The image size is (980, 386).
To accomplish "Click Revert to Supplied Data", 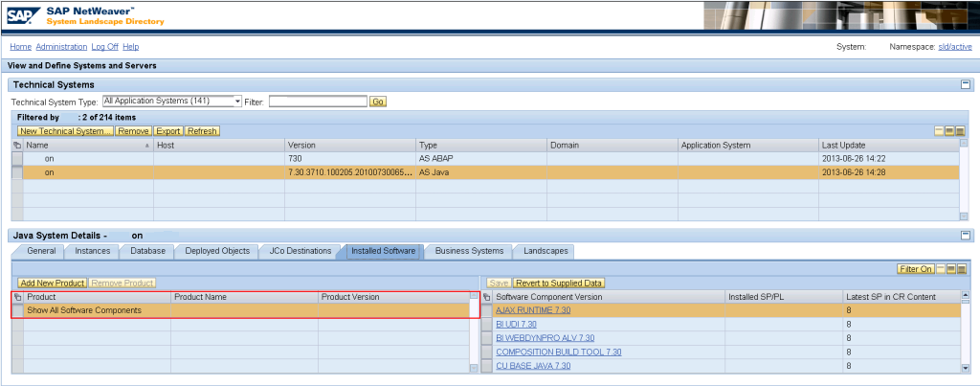I will coord(559,283).
